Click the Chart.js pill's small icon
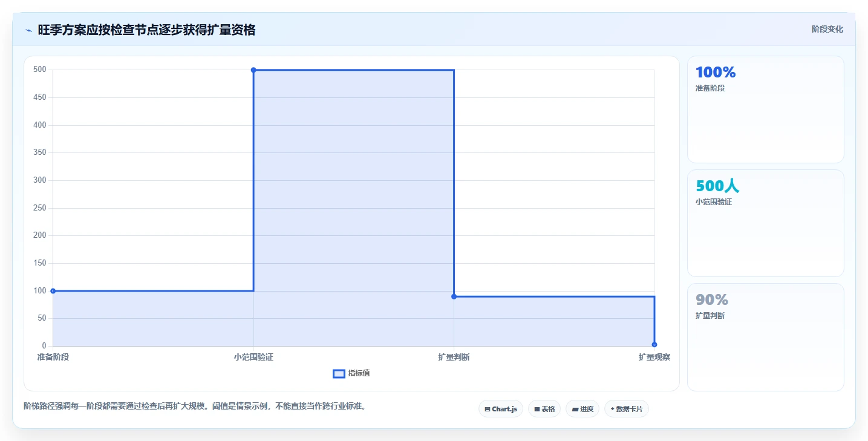868x441 pixels. click(x=488, y=410)
